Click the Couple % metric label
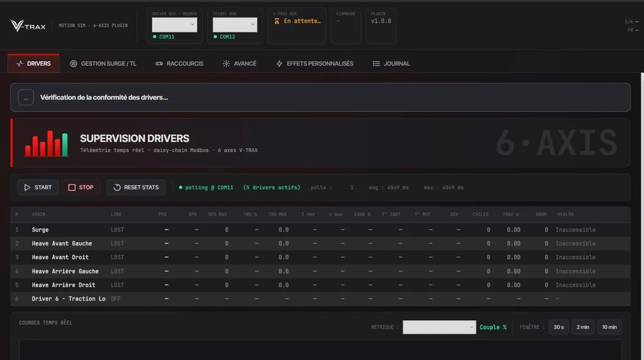644x360 pixels. [493, 327]
